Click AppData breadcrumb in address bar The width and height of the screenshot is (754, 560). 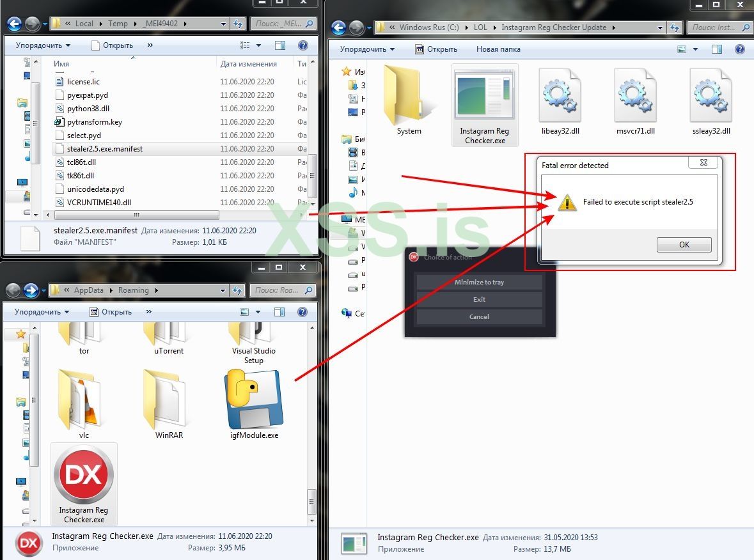88,290
